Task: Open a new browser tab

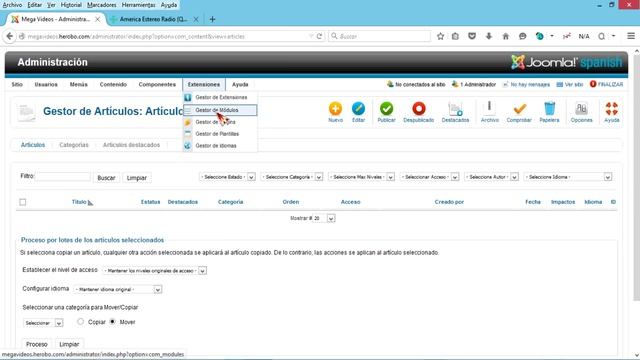Action: [x=212, y=19]
